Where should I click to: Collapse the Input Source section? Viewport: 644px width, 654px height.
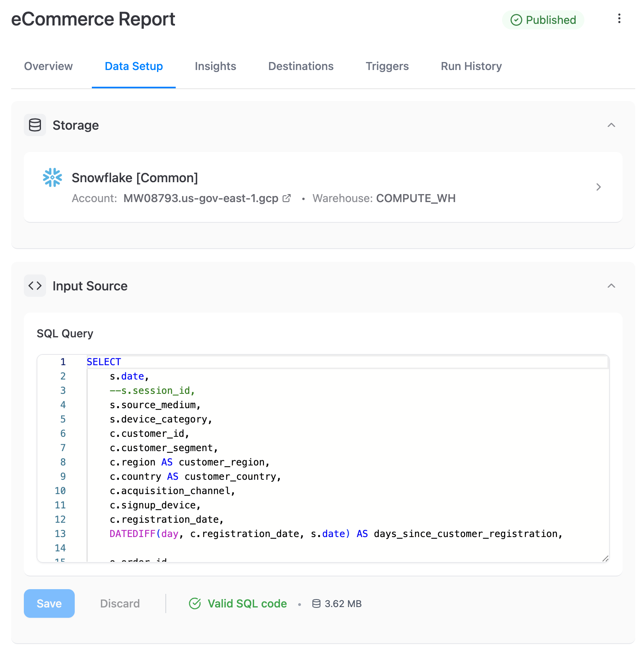pyautogui.click(x=611, y=286)
